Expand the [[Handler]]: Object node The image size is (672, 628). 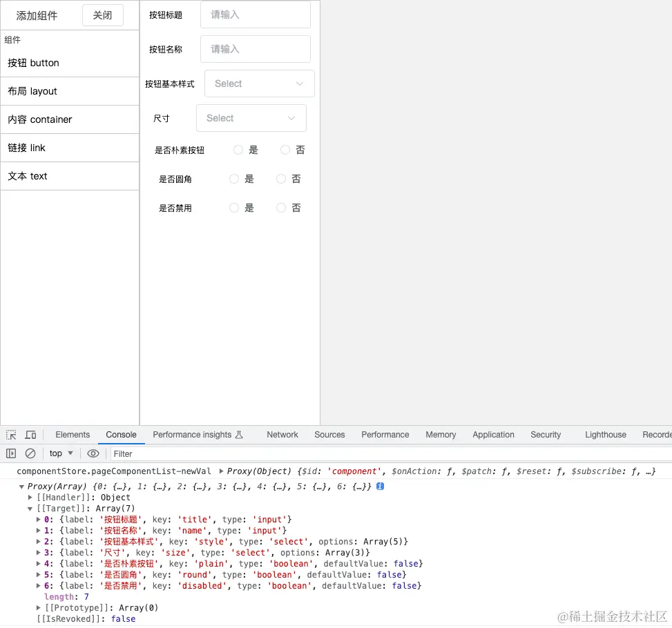click(30, 498)
